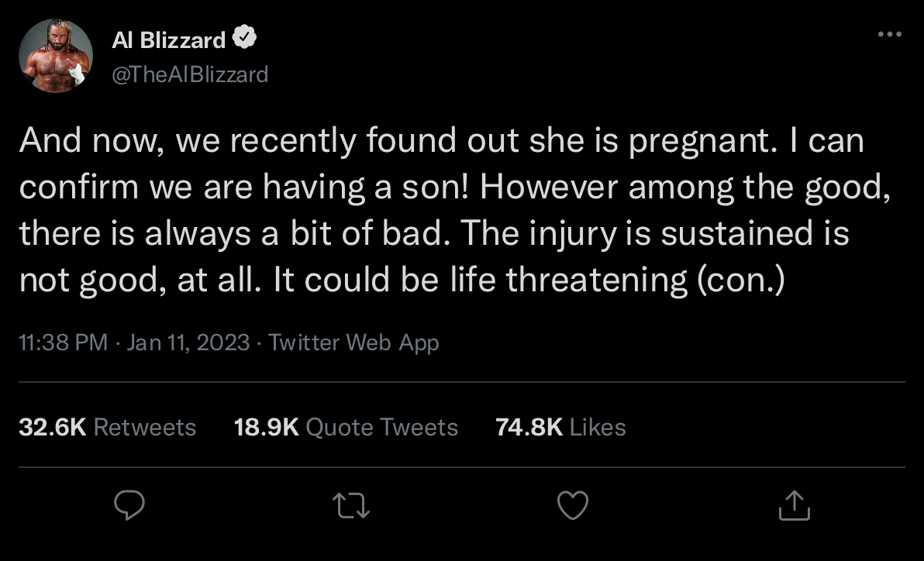This screenshot has height=561, width=924.
Task: View the 74.8K Likes list
Action: 560,427
